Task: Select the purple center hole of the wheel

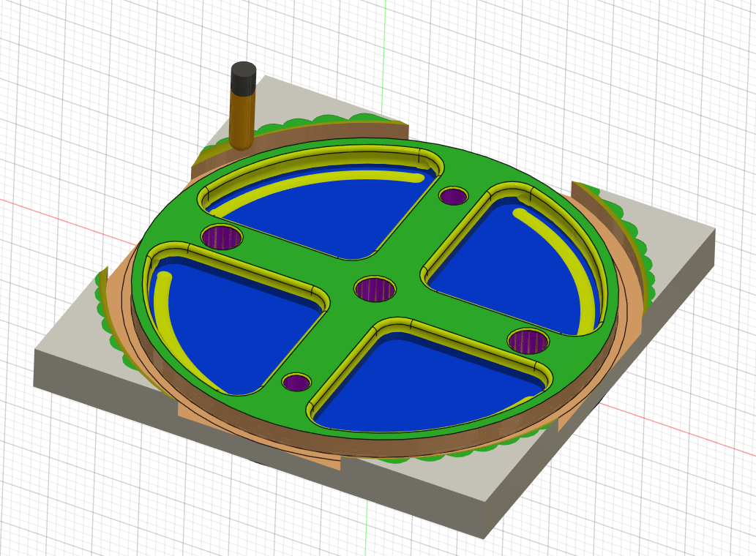Action: click(375, 289)
